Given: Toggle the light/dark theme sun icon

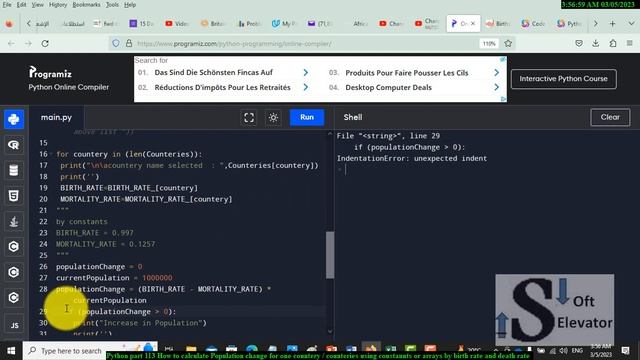Looking at the screenshot, I should point(273,118).
